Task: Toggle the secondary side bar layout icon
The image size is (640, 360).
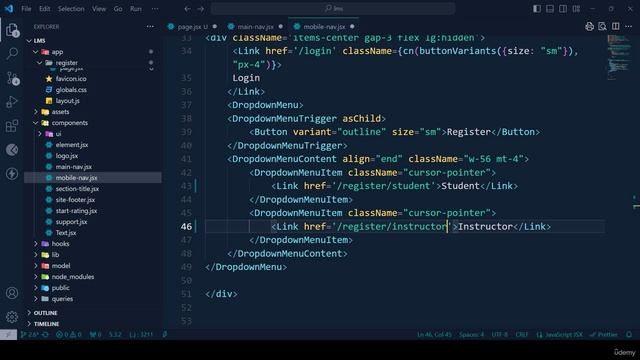Action: [563, 9]
